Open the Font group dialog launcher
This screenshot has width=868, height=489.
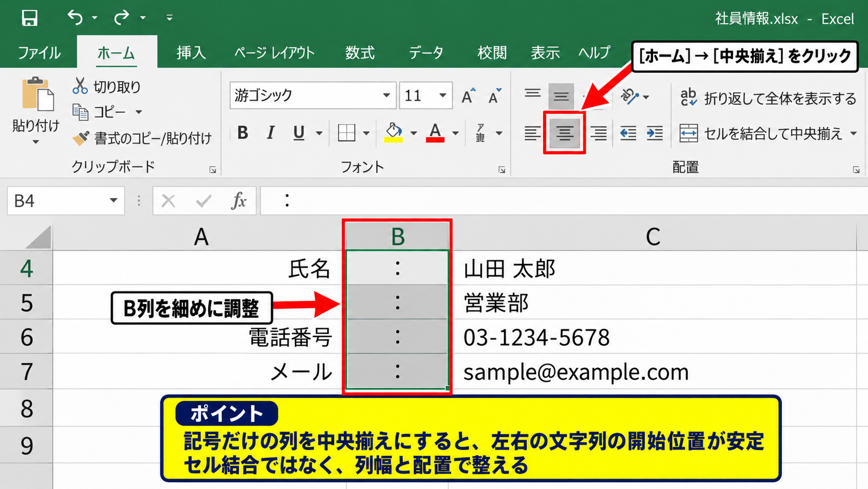tap(501, 170)
